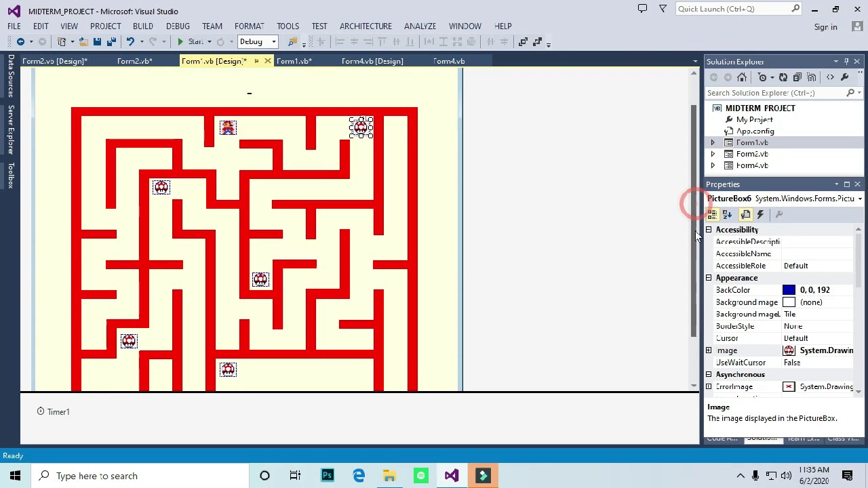This screenshot has height=488, width=868.
Task: Expand the Form2.vb tree node
Action: pyautogui.click(x=713, y=154)
